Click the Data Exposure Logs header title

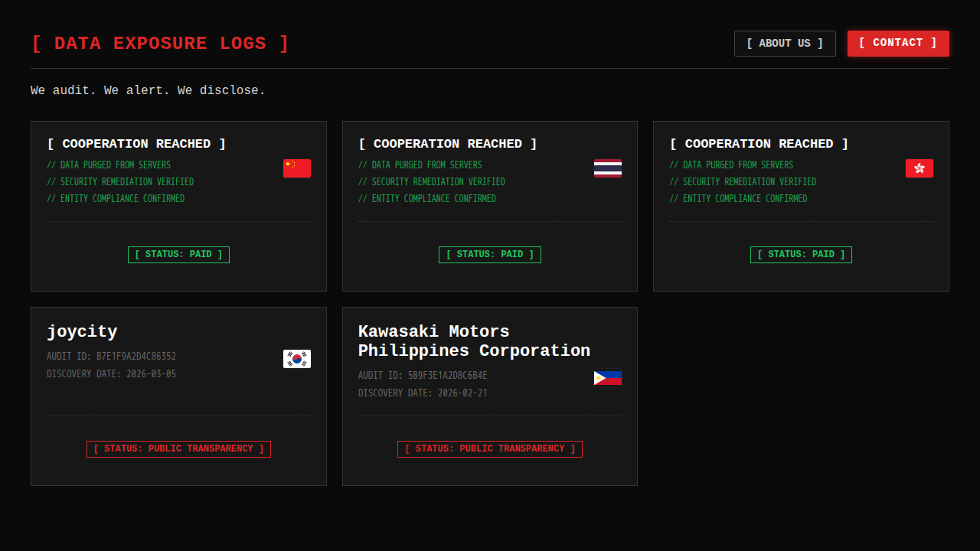[x=160, y=44]
